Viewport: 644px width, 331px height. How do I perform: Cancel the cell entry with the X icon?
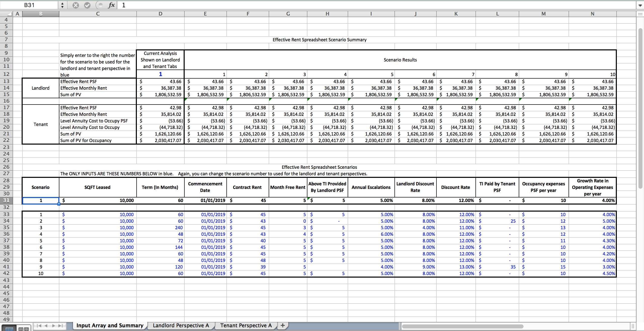click(76, 5)
